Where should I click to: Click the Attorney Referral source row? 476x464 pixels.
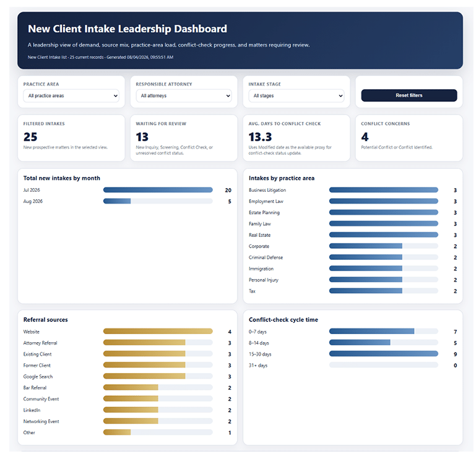click(127, 343)
